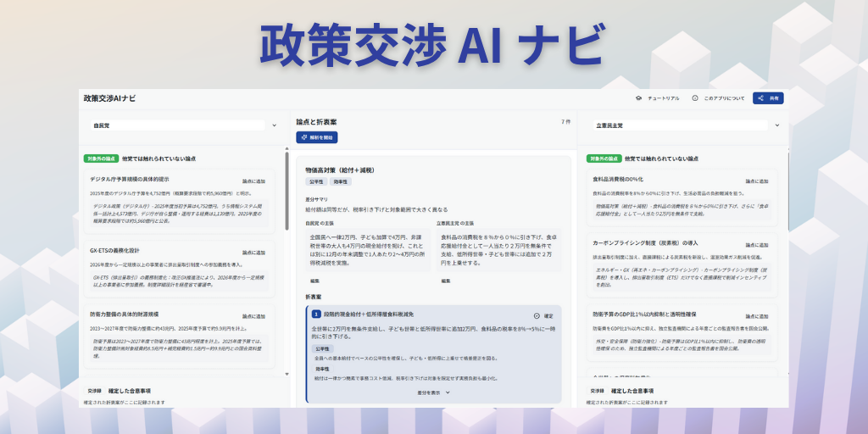Click 論点に追加 for デジタル庁予算規模の具体的提示
Screen dimensions: 868x434
coord(253,181)
